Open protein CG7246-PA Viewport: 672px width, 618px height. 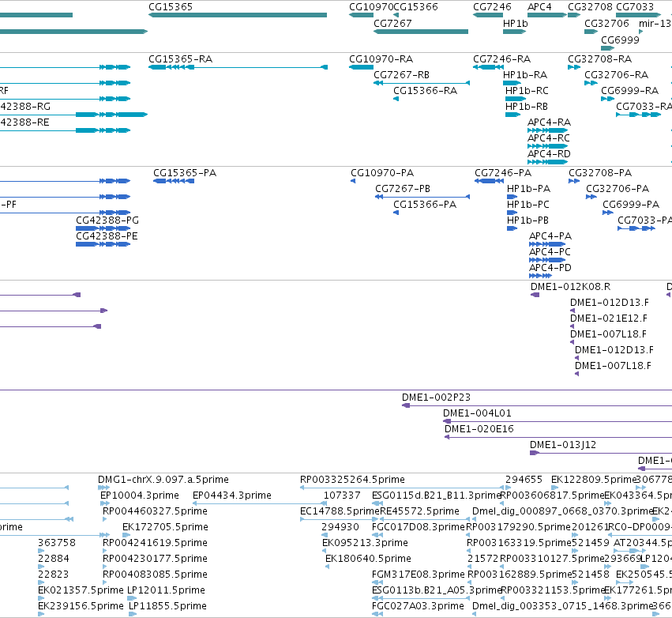[489, 181]
